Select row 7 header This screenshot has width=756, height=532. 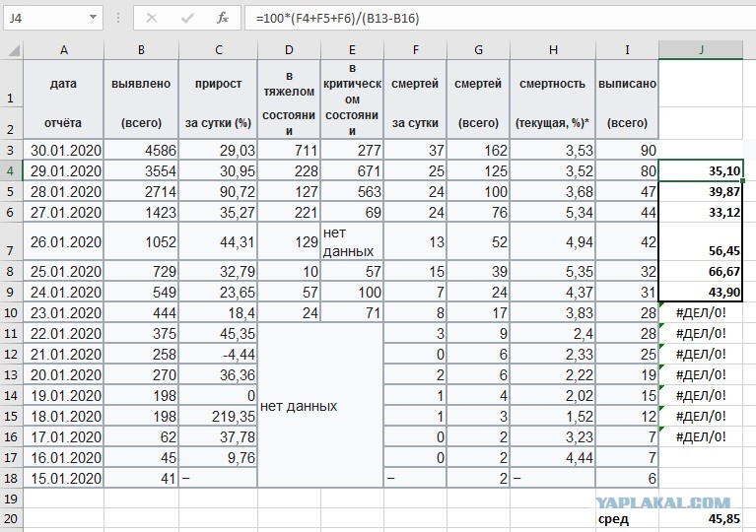(x=11, y=241)
